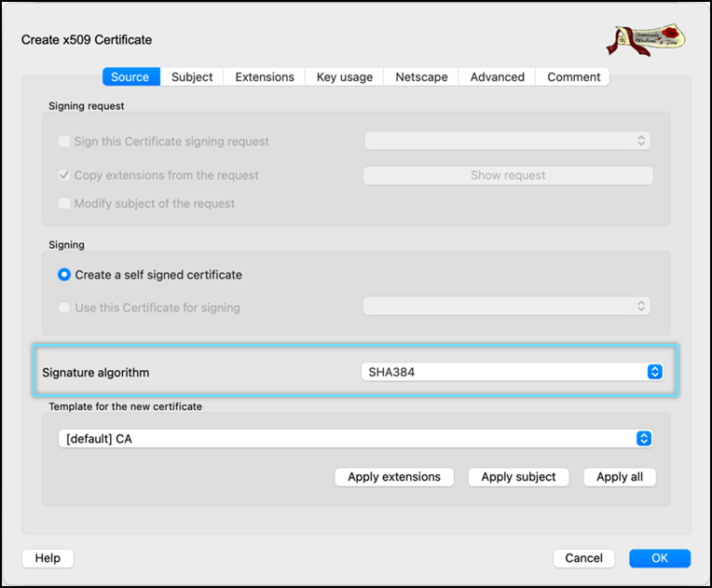Screen dimensions: 712x588
Task: Open the Advanced tab
Action: pyautogui.click(x=497, y=77)
